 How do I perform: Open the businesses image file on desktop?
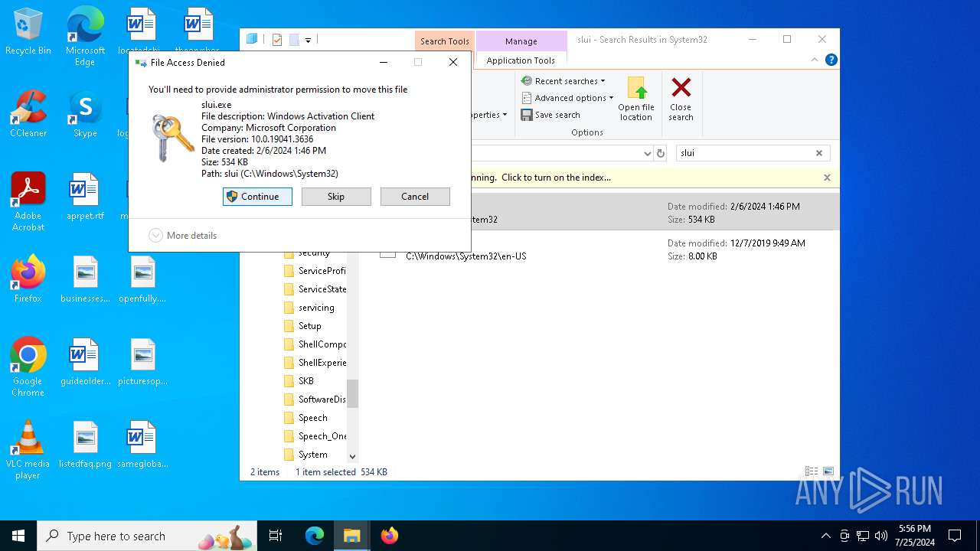(x=85, y=279)
